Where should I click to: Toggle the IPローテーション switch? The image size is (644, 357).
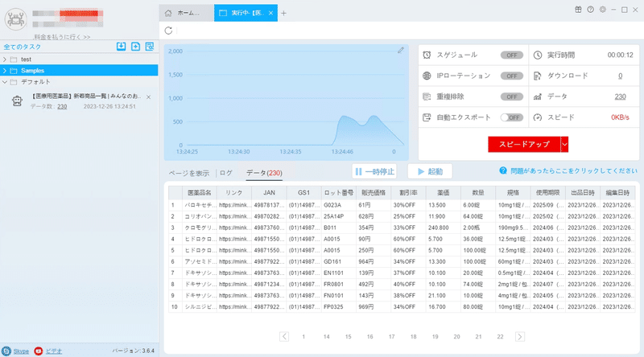(511, 76)
